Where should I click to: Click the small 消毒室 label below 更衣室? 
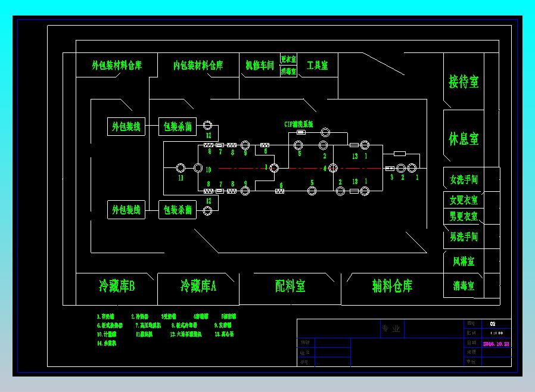pyautogui.click(x=288, y=71)
